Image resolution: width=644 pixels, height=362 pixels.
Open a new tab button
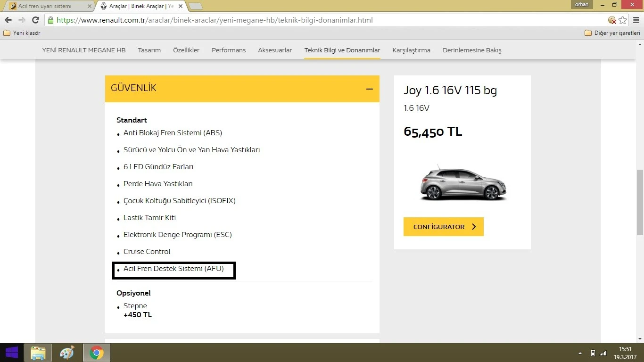195,6
